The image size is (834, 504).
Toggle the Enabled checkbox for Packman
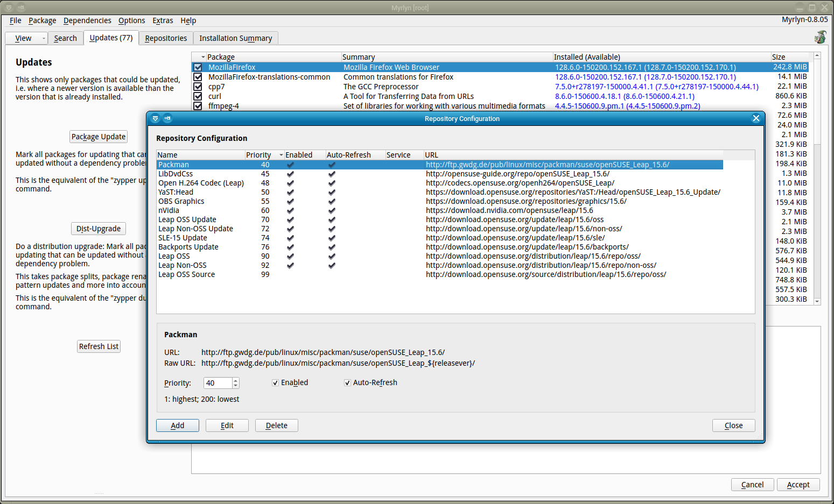276,383
